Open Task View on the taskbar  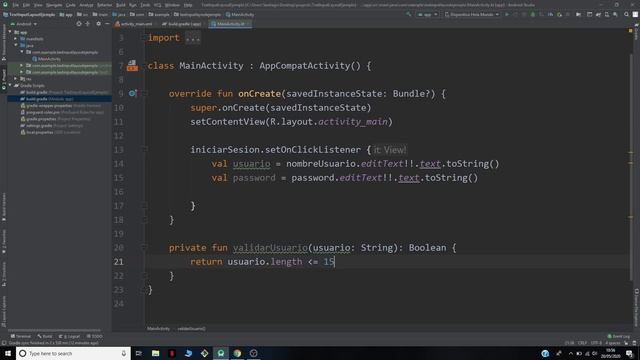139,353
